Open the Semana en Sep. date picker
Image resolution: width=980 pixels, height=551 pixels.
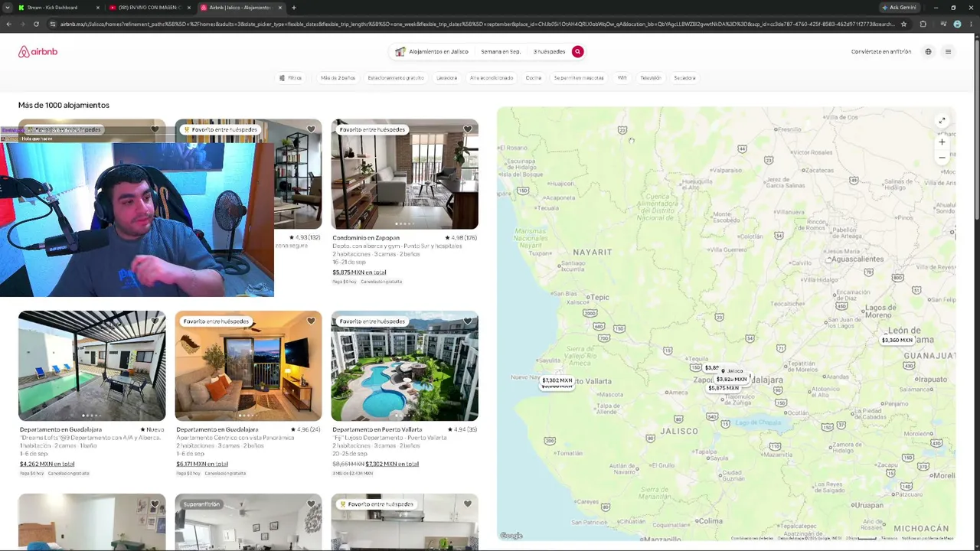click(501, 51)
